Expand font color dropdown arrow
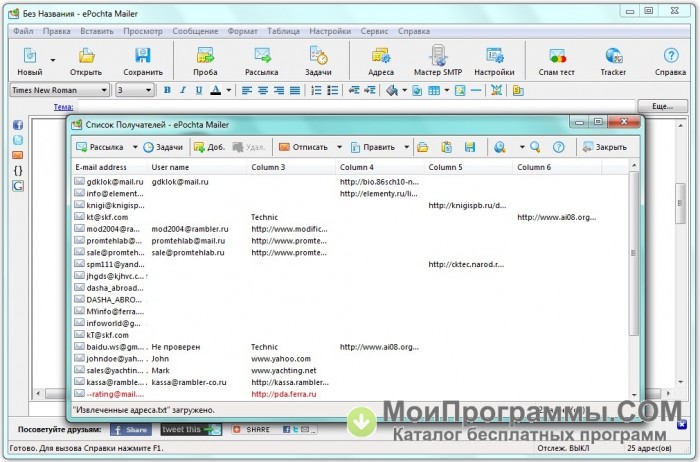The height and width of the screenshot is (462, 700). tap(229, 91)
